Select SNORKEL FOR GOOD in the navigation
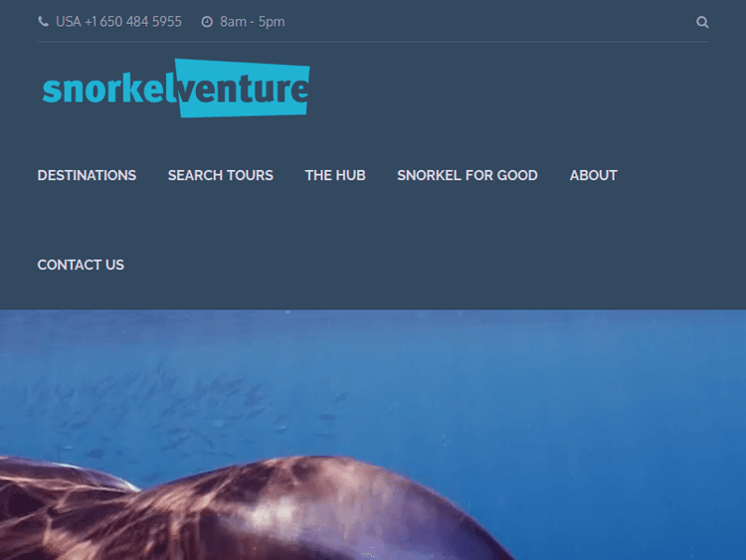The height and width of the screenshot is (560, 746). [x=467, y=176]
